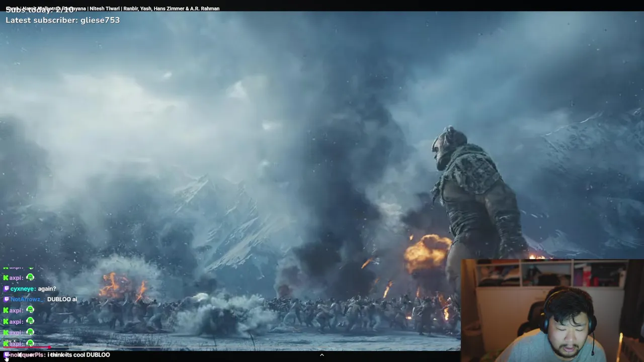Click the 'Latest subscriber: gliese753' overlay text

click(62, 20)
